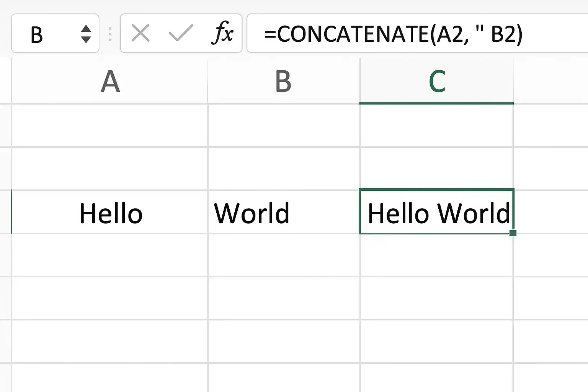Select empty cell above Hello
The width and height of the screenshot is (588, 392).
pyautogui.click(x=110, y=168)
